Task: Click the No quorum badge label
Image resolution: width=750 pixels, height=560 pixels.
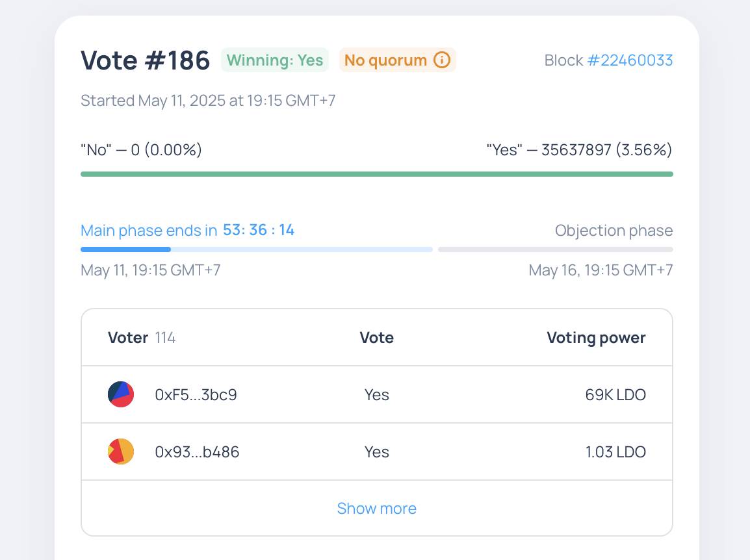Action: tap(385, 60)
